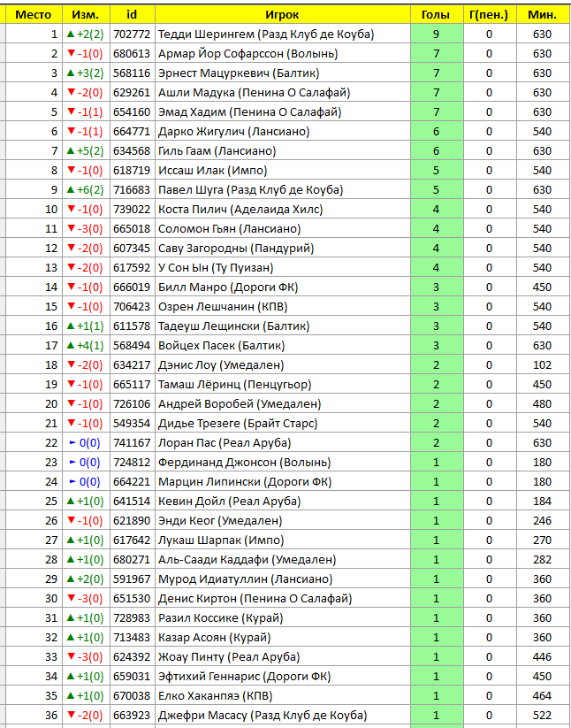Click cell Андрей Воробей (Умедален)

point(283,404)
